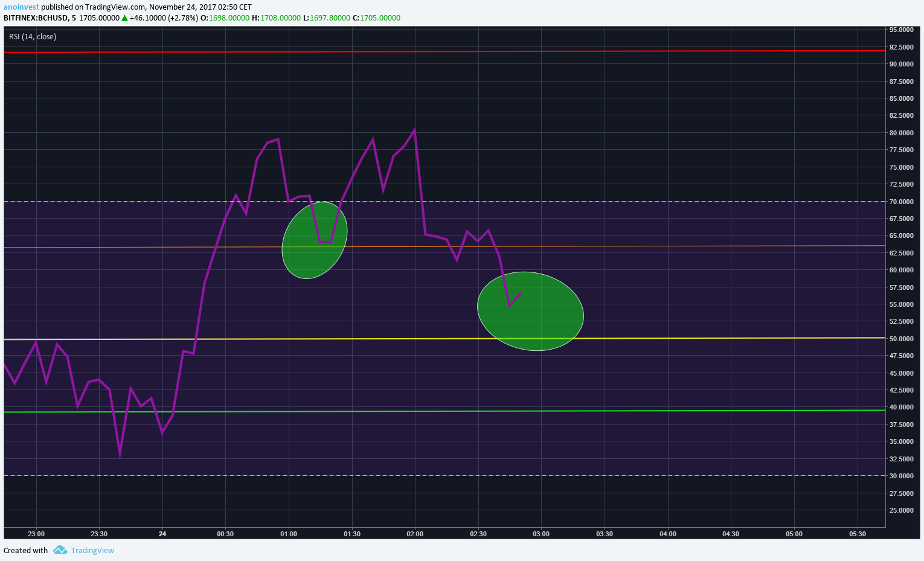The width and height of the screenshot is (924, 561).
Task: Click the low value L:1697.80000
Action: coord(326,18)
